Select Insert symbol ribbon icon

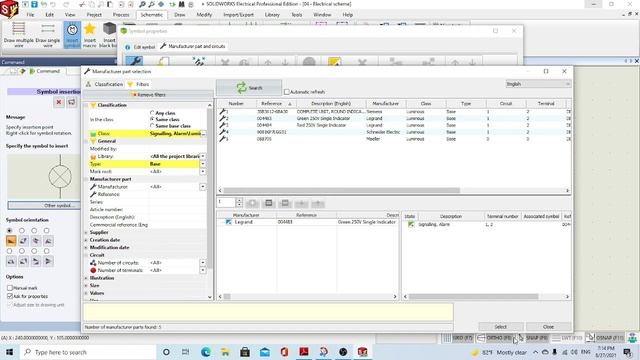72,35
